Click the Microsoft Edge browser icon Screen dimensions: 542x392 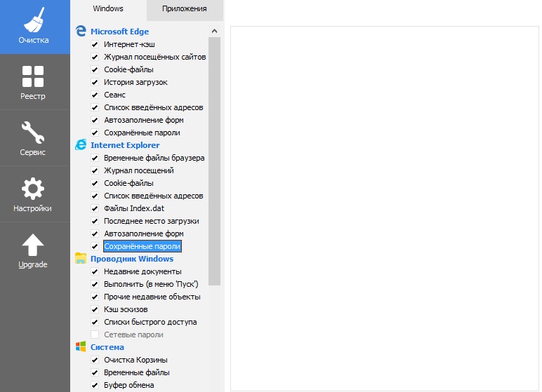(81, 31)
